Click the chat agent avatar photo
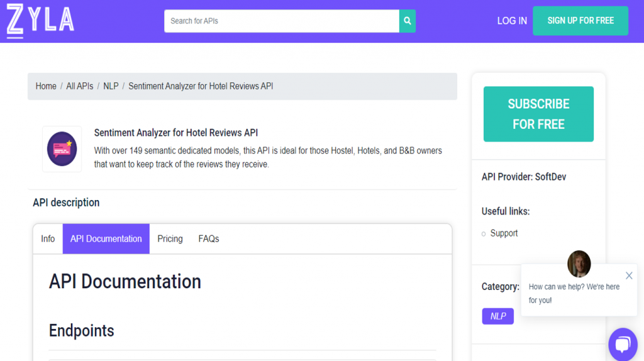644x361 pixels. click(579, 264)
